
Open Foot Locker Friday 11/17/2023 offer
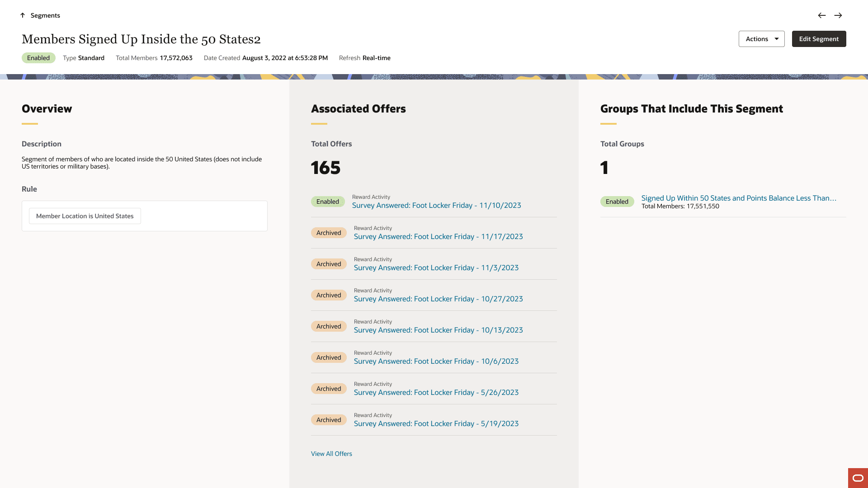438,237
